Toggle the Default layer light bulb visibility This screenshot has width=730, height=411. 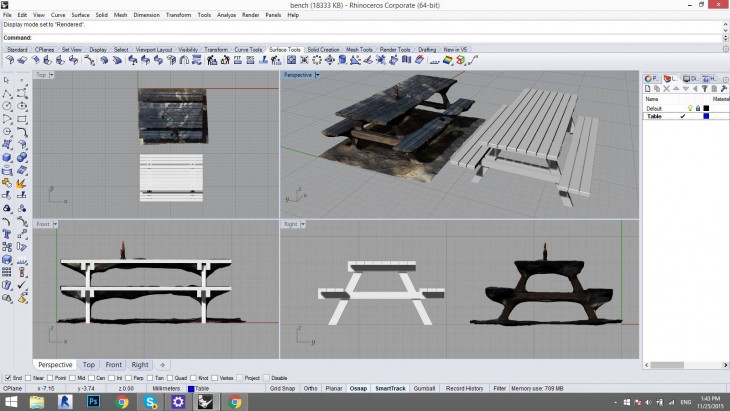pos(690,108)
